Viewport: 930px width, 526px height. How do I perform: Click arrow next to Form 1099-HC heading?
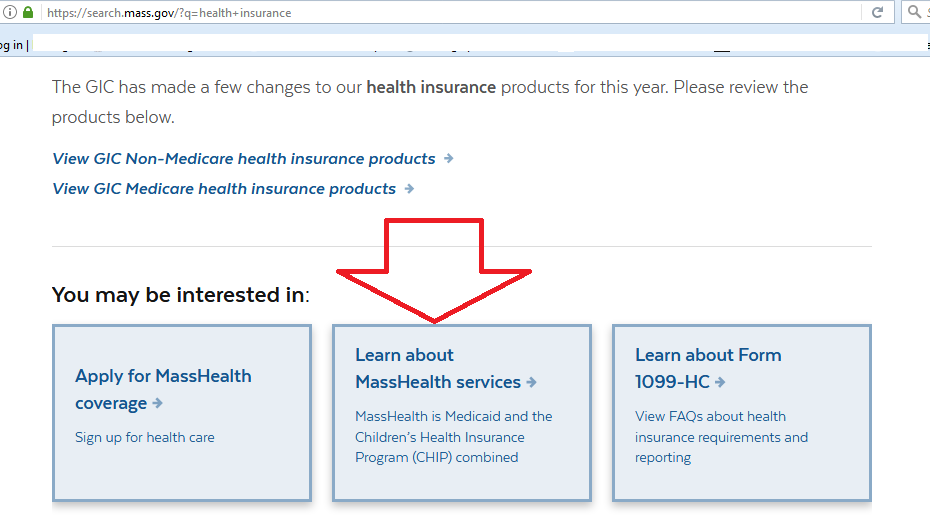(x=720, y=382)
